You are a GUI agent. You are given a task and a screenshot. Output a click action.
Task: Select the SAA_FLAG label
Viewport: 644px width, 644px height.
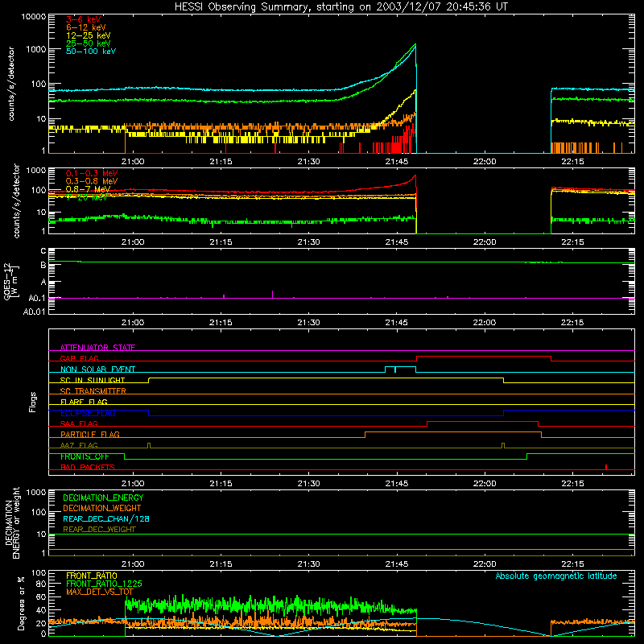79,423
